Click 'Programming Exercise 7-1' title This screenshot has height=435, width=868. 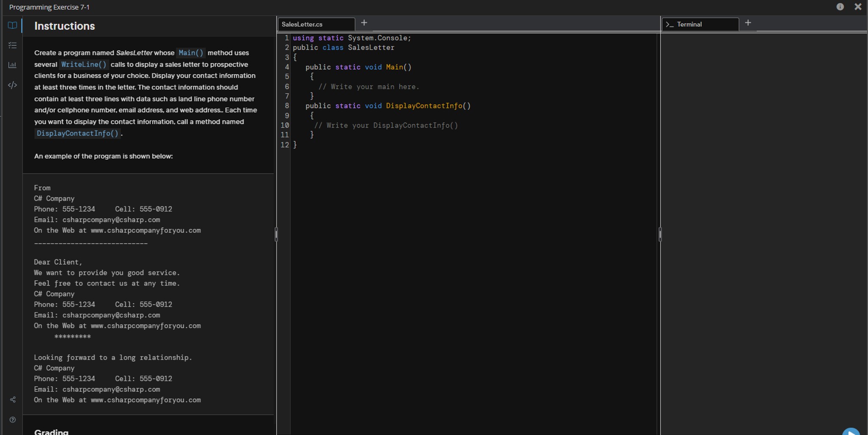49,7
